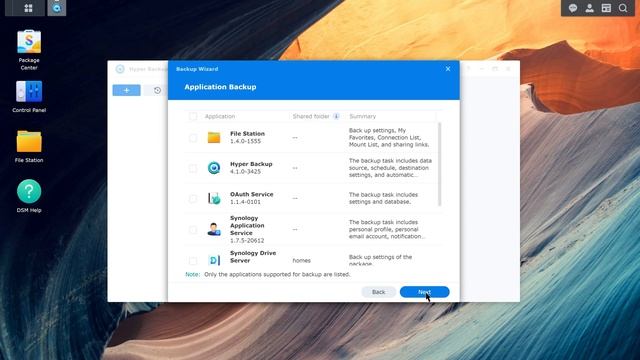Click the Back button
640x360 pixels.
[x=378, y=292]
